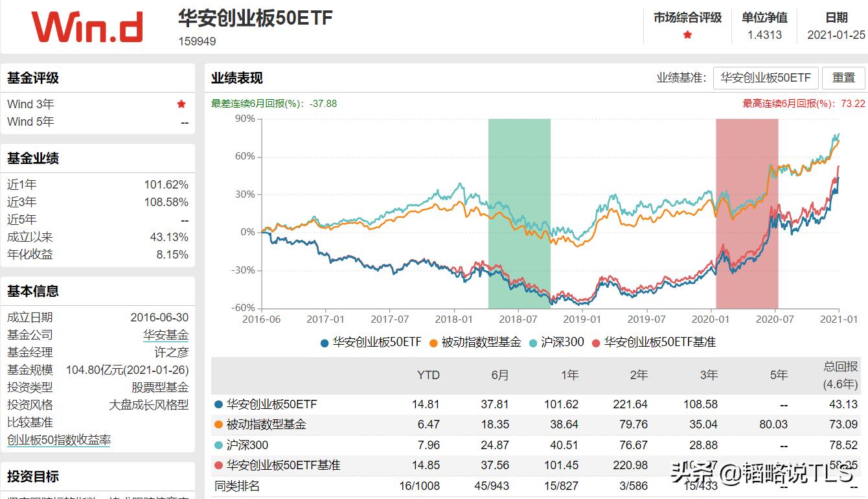Open the 业绩基准 benchmark selector
868x499 pixels.
click(765, 77)
